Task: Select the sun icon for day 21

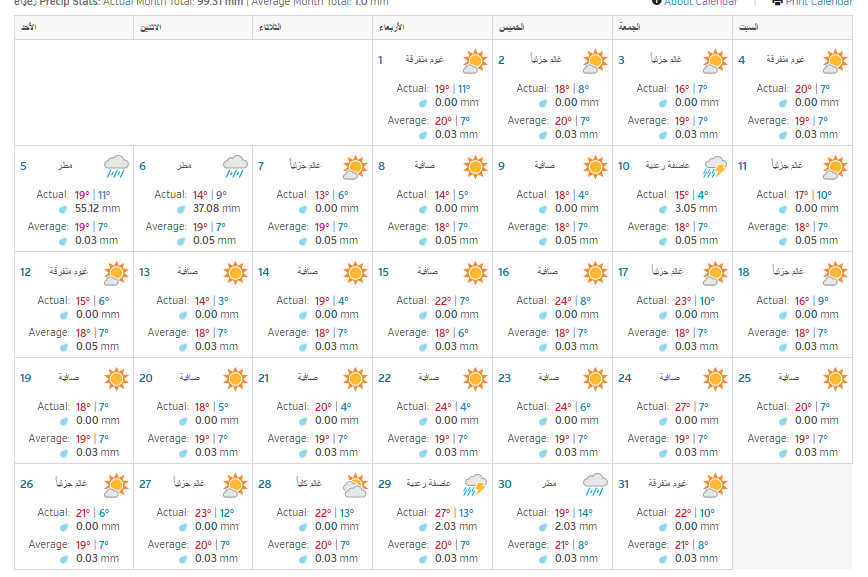Action: click(x=355, y=379)
